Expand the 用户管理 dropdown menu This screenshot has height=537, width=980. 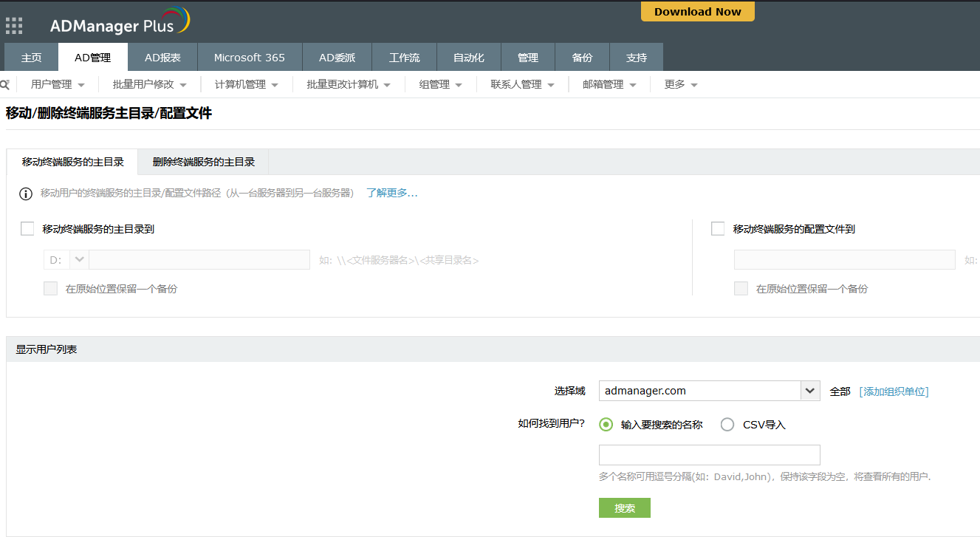coord(58,85)
